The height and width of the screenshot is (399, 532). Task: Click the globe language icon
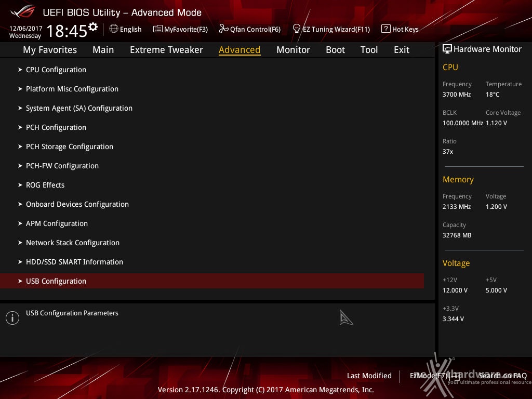coord(114,29)
